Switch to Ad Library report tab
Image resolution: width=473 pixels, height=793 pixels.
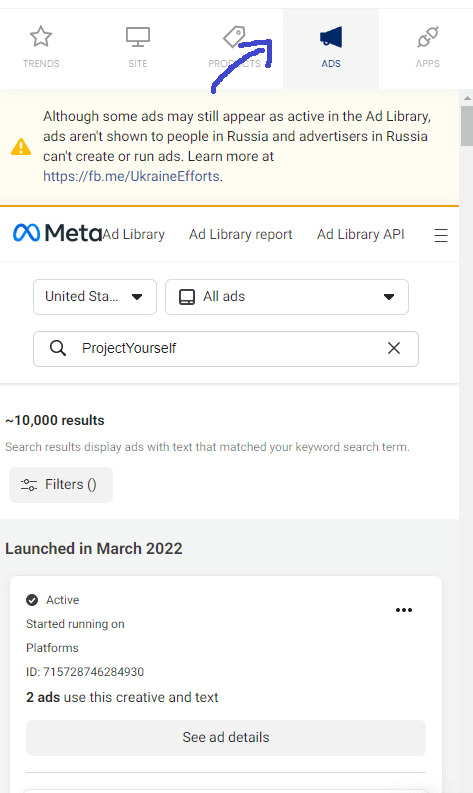coord(240,234)
